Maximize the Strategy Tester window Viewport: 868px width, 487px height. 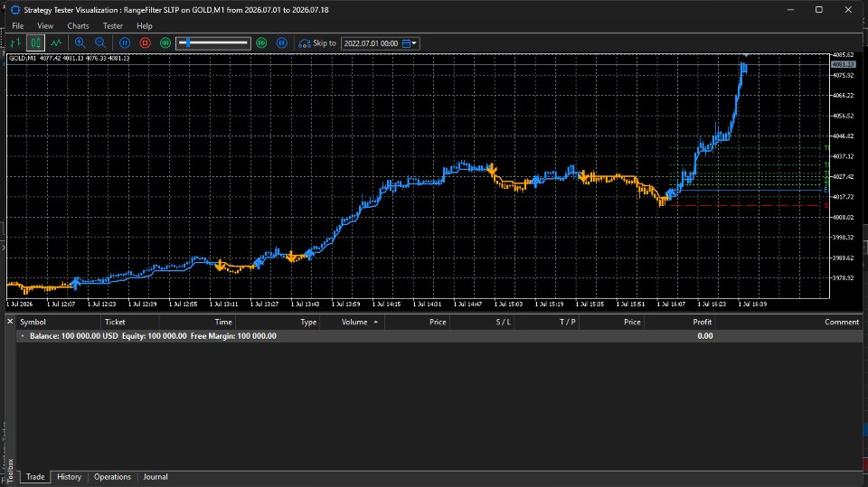click(x=819, y=9)
